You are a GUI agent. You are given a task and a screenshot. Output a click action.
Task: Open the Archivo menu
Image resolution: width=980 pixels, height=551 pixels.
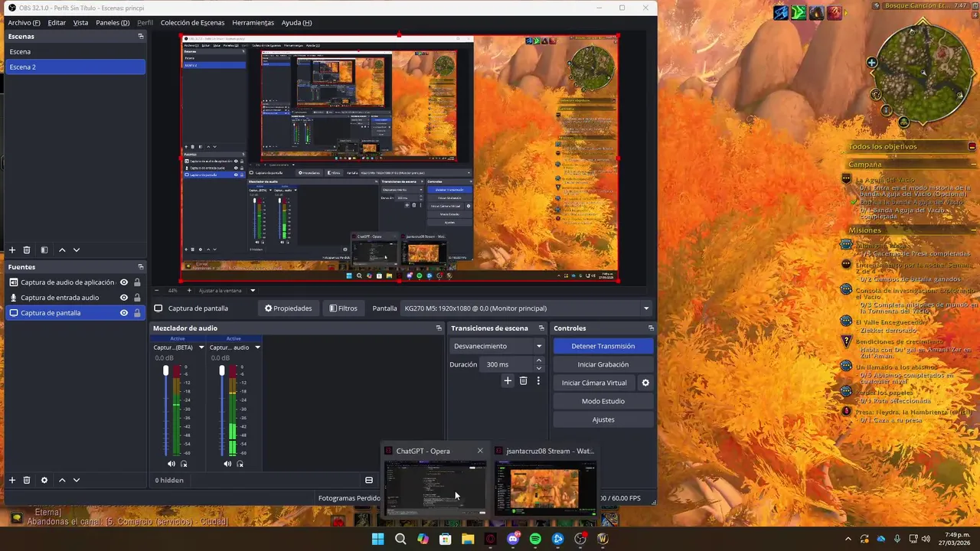coord(24,22)
